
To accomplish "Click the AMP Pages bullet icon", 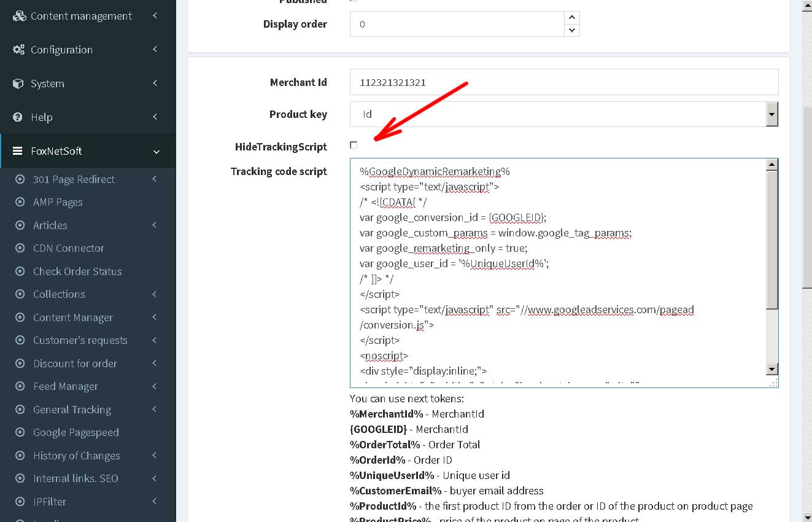I will [x=20, y=202].
